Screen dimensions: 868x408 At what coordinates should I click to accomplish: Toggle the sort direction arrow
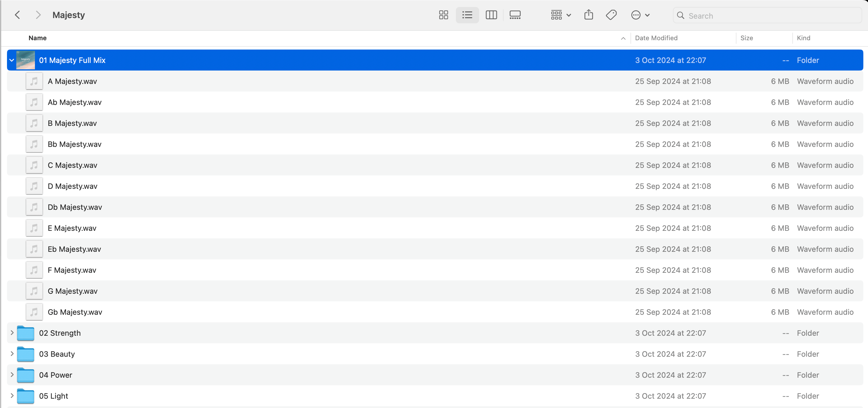point(623,38)
